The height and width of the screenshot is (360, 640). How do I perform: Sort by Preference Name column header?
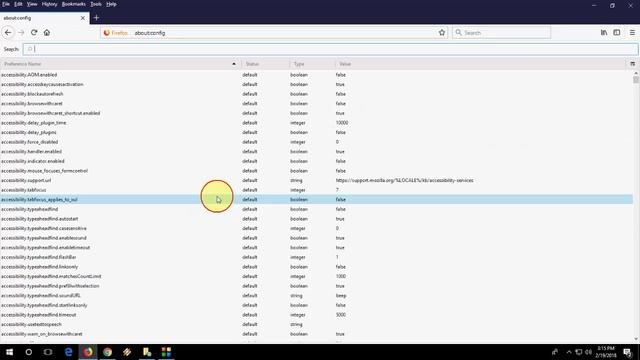tap(120, 64)
